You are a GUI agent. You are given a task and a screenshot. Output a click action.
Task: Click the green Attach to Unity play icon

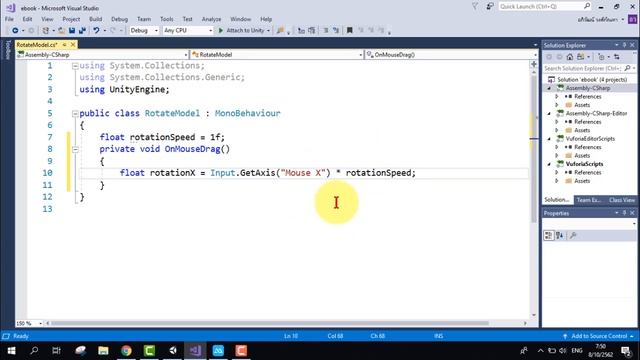[x=221, y=31]
